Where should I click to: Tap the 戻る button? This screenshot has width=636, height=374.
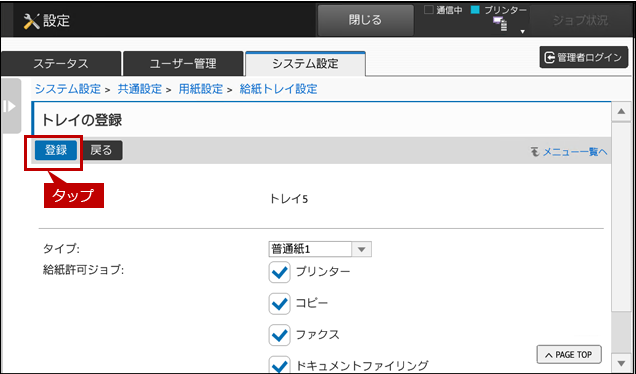coord(101,150)
